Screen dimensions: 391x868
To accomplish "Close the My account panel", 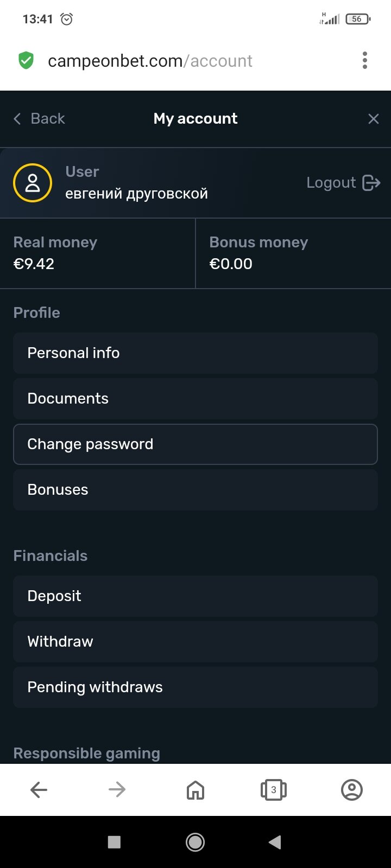I will [374, 119].
